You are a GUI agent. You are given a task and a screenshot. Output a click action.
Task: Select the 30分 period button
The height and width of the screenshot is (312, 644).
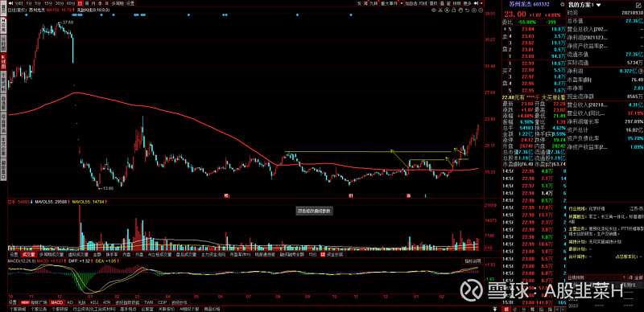[x=60, y=3]
